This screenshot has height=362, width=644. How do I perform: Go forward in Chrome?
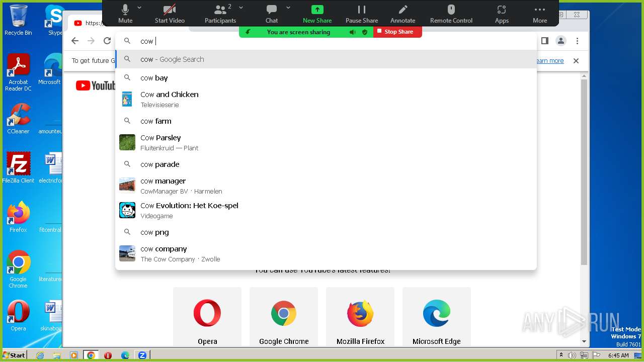[91, 41]
